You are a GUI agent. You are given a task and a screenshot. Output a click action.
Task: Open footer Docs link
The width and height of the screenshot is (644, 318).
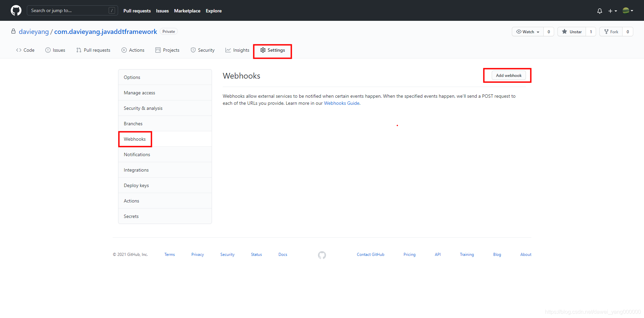pyautogui.click(x=283, y=255)
